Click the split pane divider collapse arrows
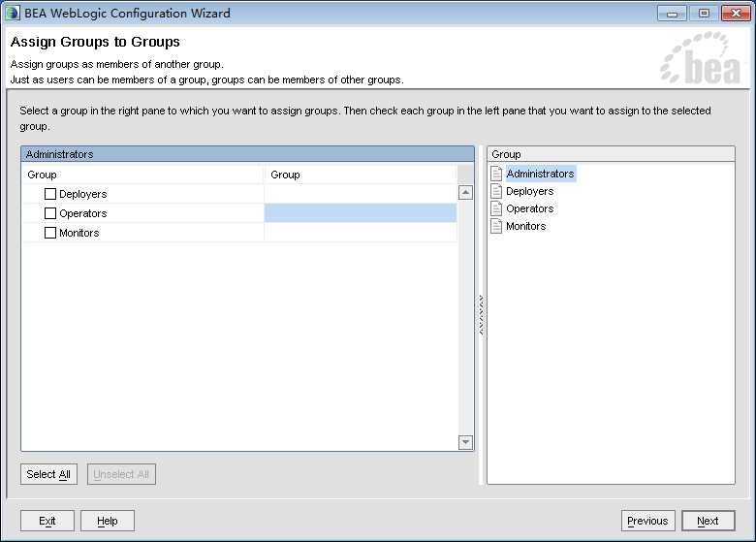The height and width of the screenshot is (542, 756). (x=481, y=315)
